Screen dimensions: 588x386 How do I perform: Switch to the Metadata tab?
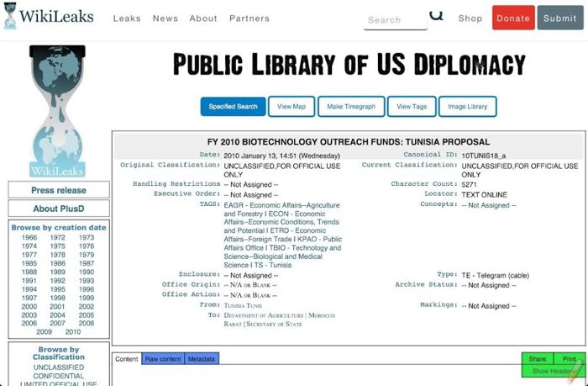[202, 359]
